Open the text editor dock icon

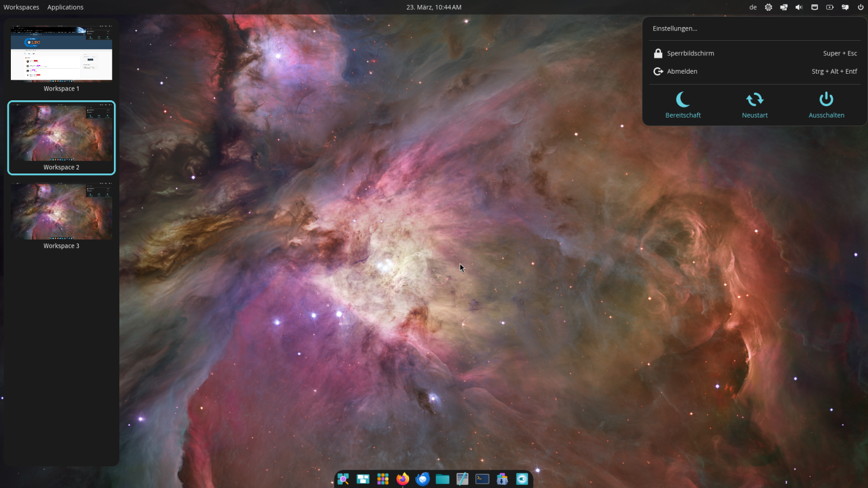(x=462, y=479)
